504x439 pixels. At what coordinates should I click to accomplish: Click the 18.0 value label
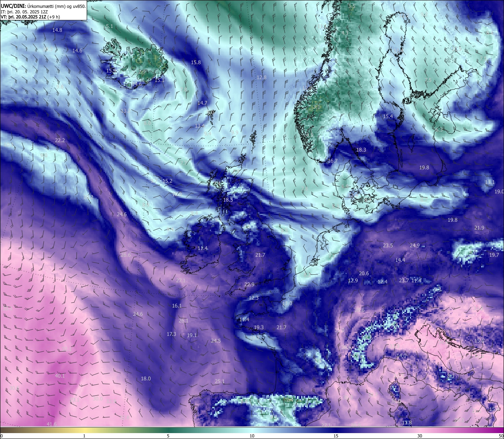pos(146,378)
